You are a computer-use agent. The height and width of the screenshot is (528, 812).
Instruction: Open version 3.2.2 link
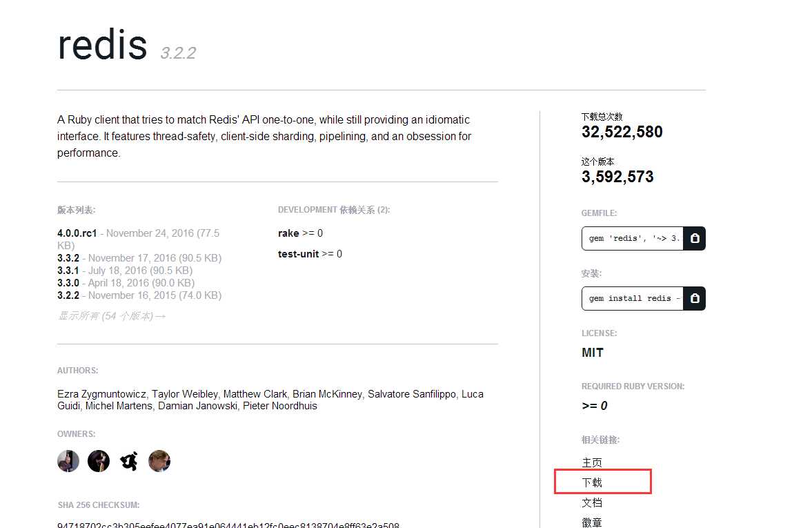tap(68, 295)
